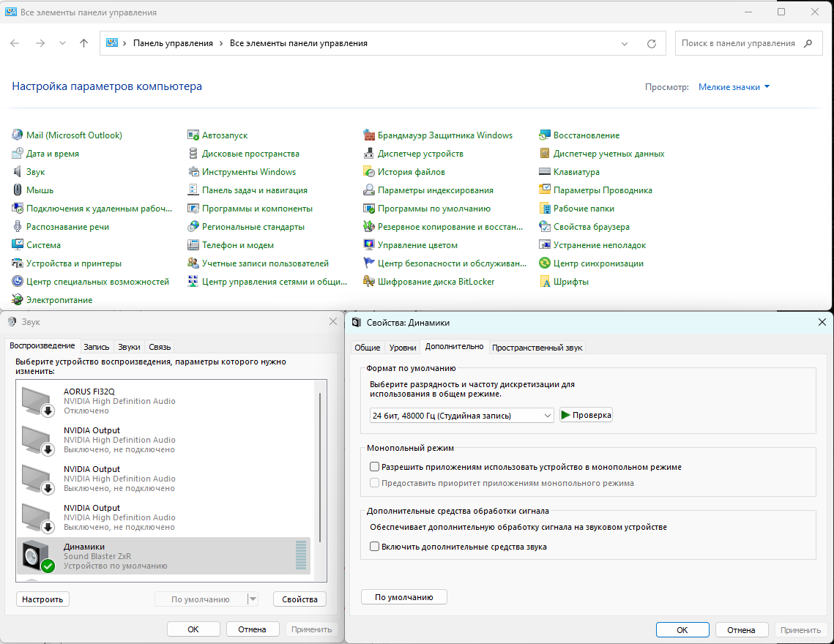Click the Поиск в панели управления field

click(x=738, y=43)
